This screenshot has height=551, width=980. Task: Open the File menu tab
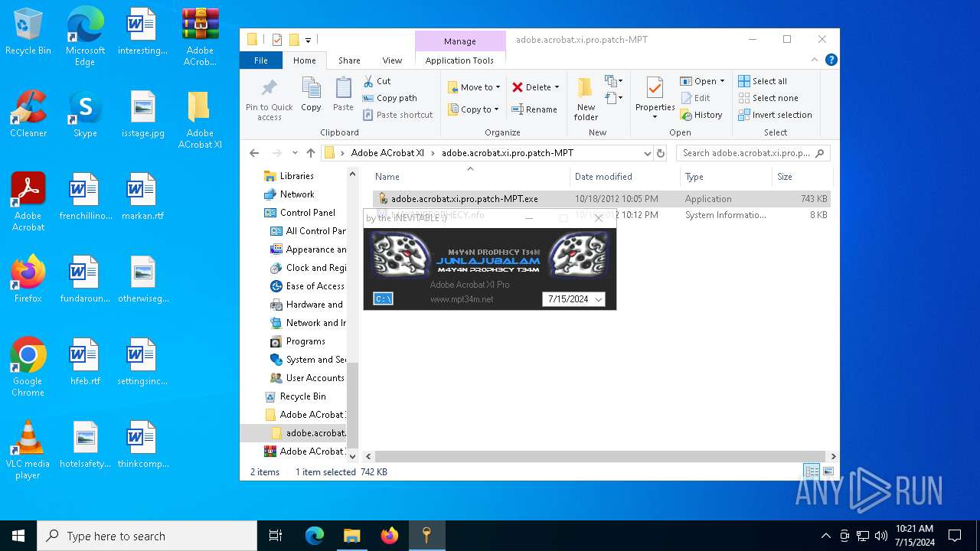[x=261, y=60]
